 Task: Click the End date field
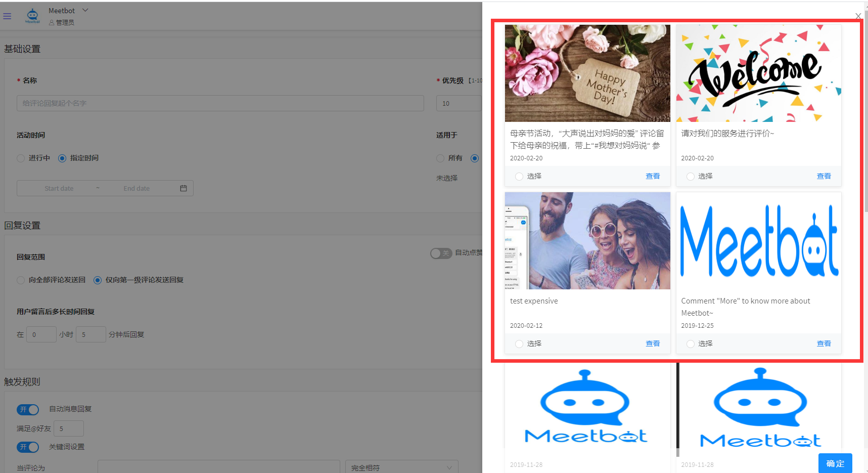pos(136,188)
